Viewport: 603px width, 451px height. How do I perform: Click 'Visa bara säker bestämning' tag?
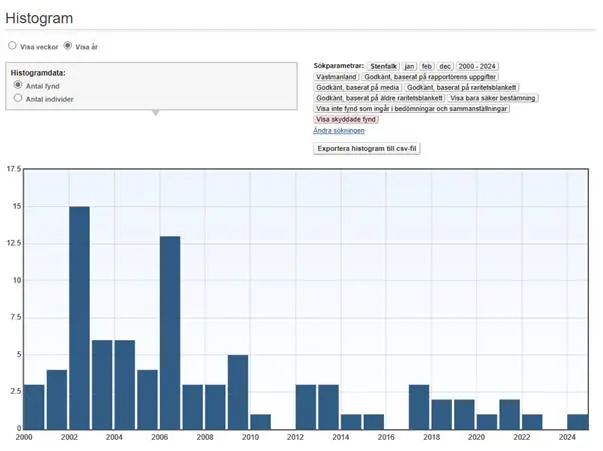[x=493, y=98]
